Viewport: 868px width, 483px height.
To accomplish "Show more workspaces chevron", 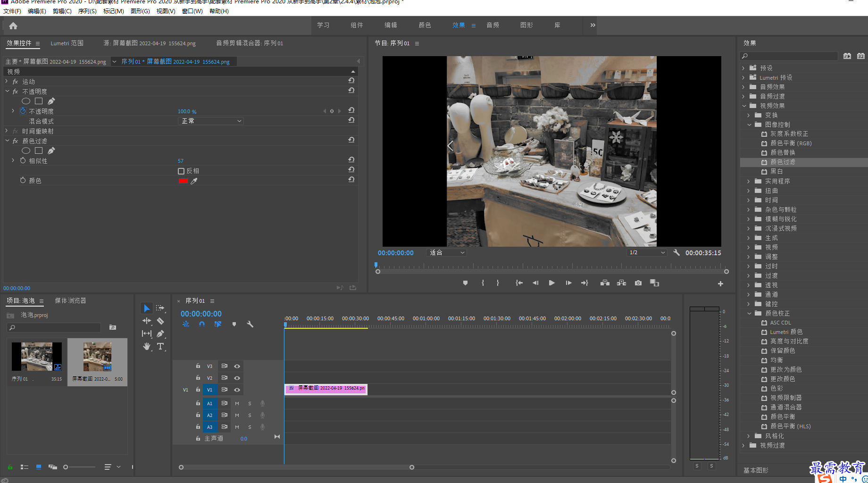I will click(593, 25).
